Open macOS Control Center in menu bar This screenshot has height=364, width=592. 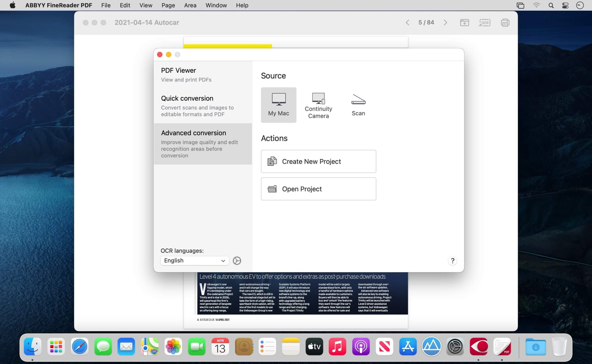[x=565, y=5]
